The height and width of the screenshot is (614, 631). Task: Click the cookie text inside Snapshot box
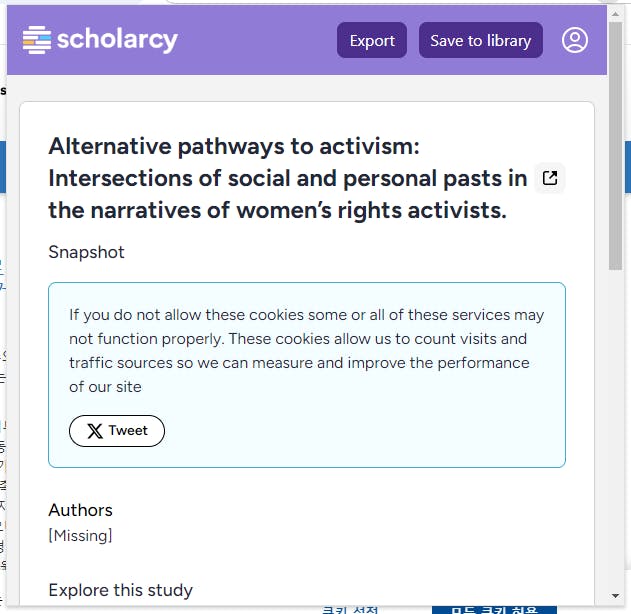pyautogui.click(x=306, y=350)
